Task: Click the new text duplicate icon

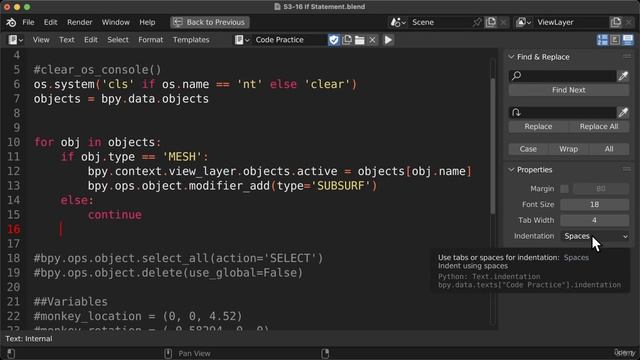Action: click(347, 40)
